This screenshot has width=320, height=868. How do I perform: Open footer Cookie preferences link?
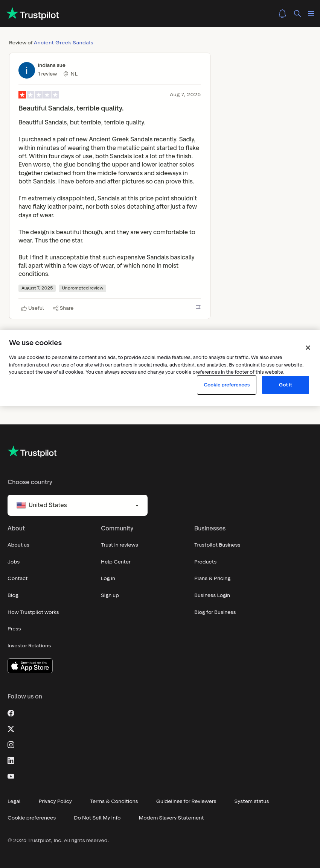pos(32,818)
